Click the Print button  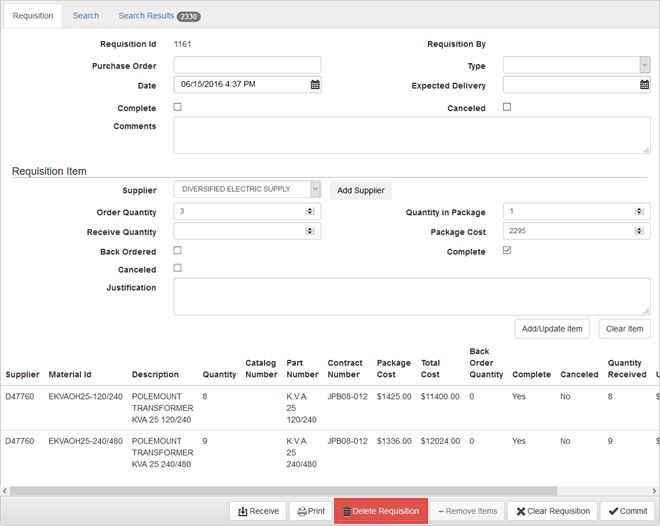[311, 511]
